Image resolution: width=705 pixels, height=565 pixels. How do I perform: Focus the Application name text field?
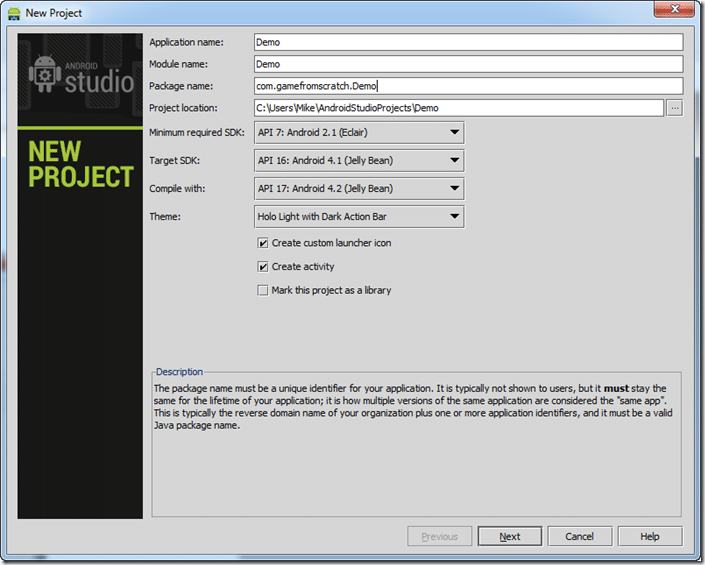[x=467, y=42]
